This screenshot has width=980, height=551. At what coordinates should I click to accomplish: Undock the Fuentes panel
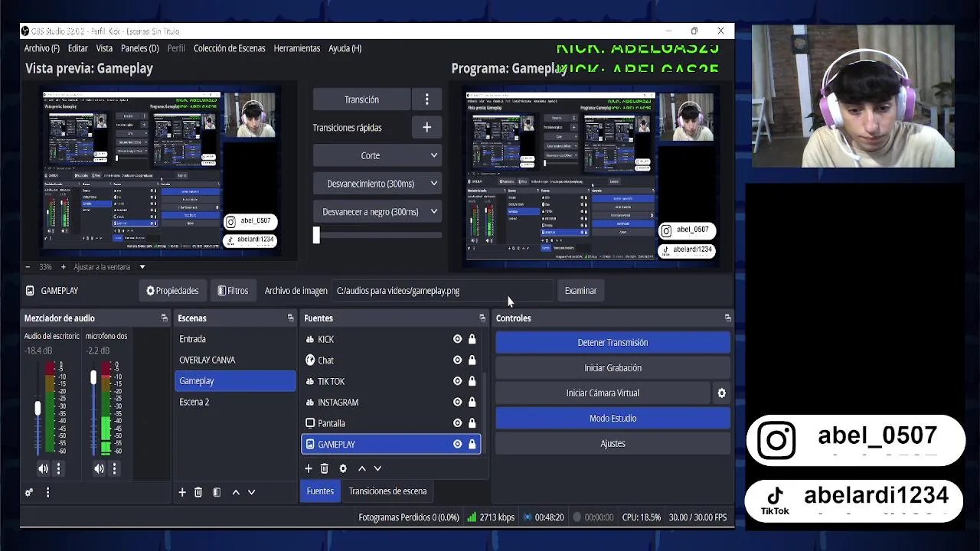(x=482, y=318)
